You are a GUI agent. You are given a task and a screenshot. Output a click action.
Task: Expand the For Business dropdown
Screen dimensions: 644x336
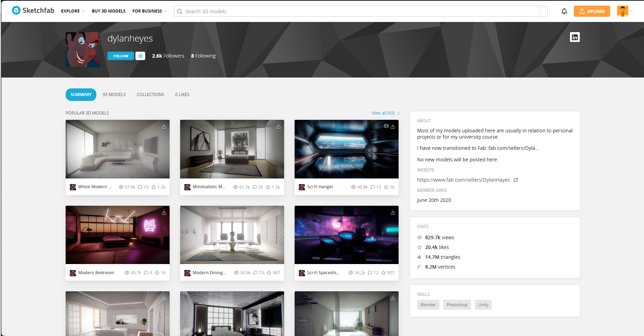[149, 11]
